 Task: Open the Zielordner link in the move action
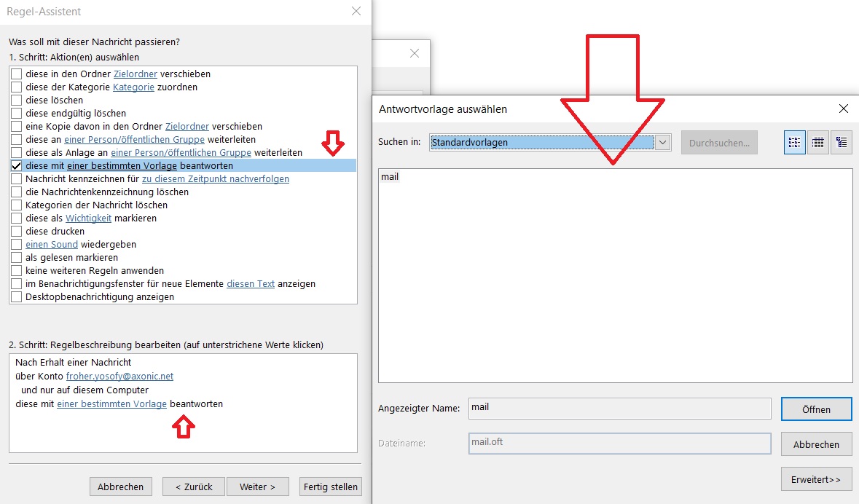136,74
